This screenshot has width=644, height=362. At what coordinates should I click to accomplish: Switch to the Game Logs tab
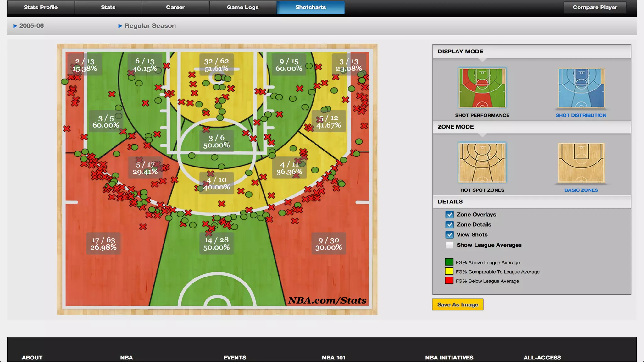click(x=243, y=7)
